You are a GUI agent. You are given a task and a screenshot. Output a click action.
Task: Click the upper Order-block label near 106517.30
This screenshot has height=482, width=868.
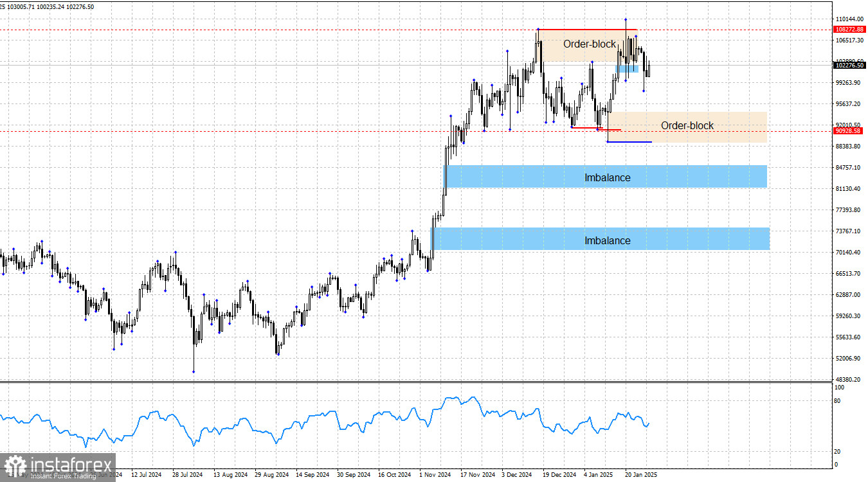(590, 44)
